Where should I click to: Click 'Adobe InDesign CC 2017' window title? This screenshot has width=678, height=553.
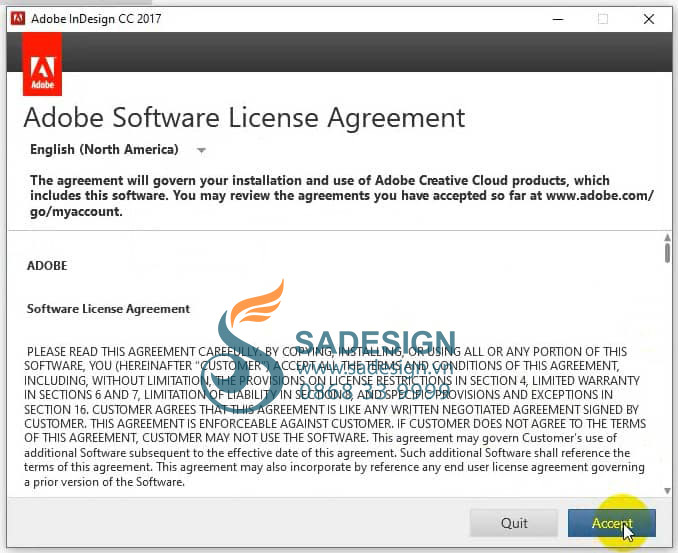[x=96, y=19]
